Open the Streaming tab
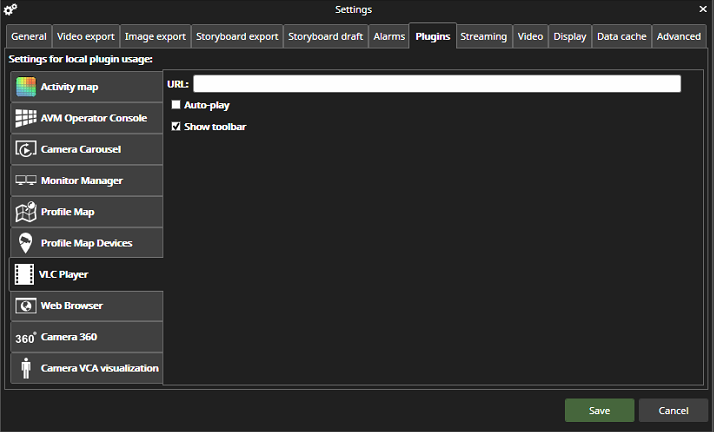This screenshot has height=432, width=714. click(x=484, y=36)
